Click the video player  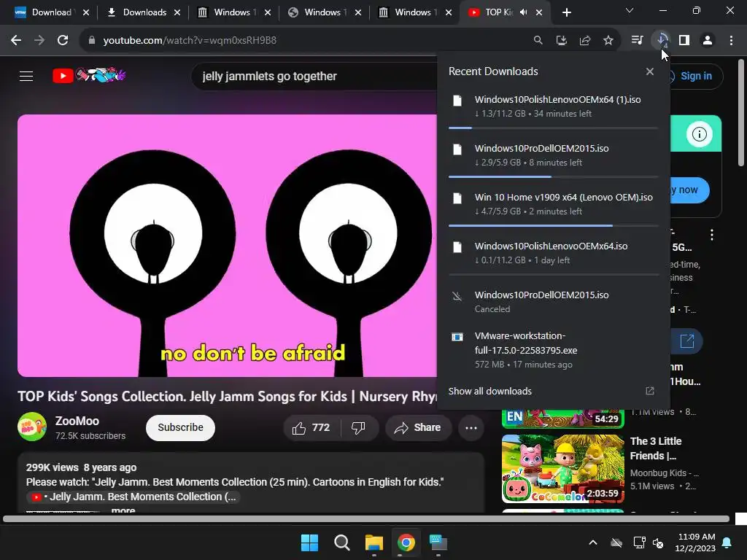tap(228, 246)
